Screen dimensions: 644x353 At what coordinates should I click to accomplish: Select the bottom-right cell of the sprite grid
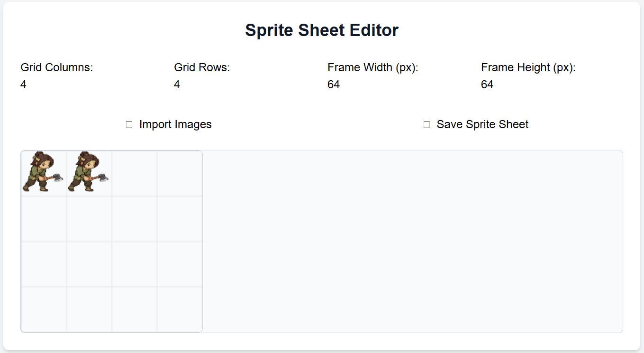coord(180,308)
